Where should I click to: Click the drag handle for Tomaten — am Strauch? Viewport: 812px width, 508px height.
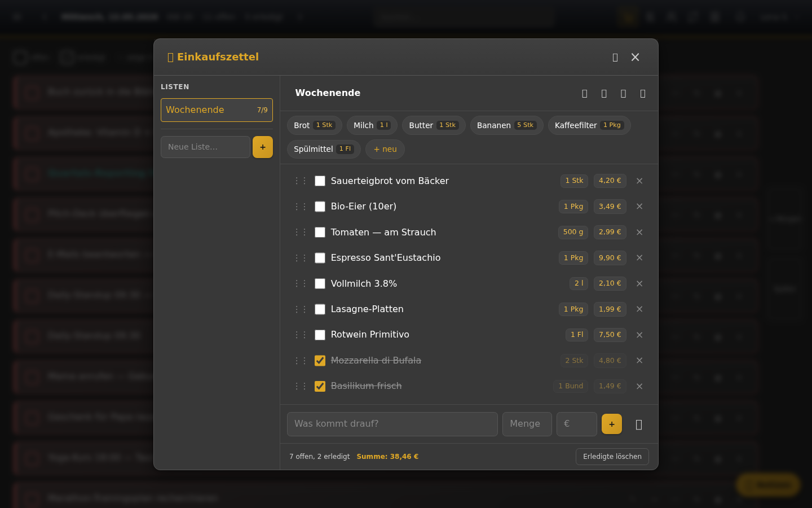(301, 233)
